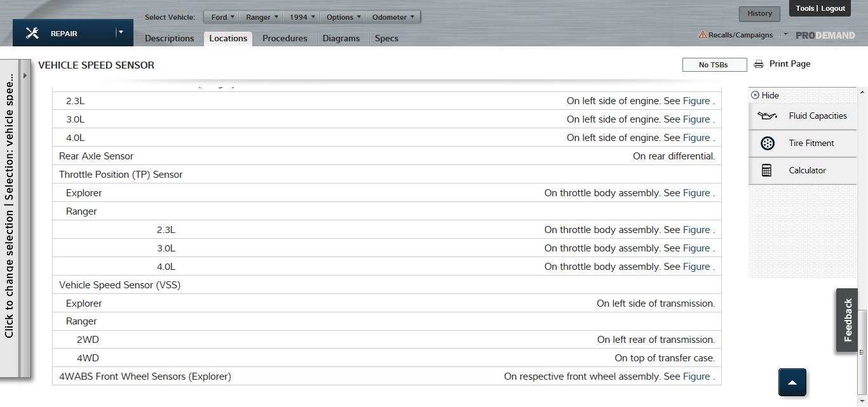Switch to the Procedures tab

click(x=285, y=38)
